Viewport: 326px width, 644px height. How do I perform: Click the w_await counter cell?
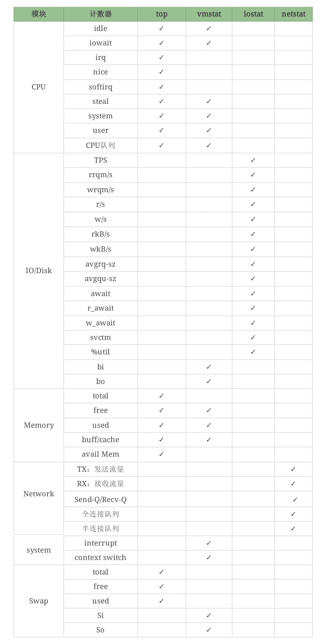pyautogui.click(x=101, y=323)
